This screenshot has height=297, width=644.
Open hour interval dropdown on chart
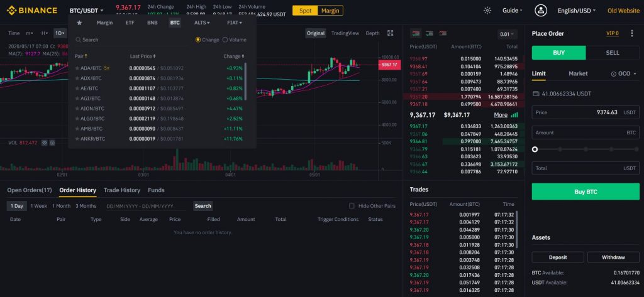pos(45,33)
